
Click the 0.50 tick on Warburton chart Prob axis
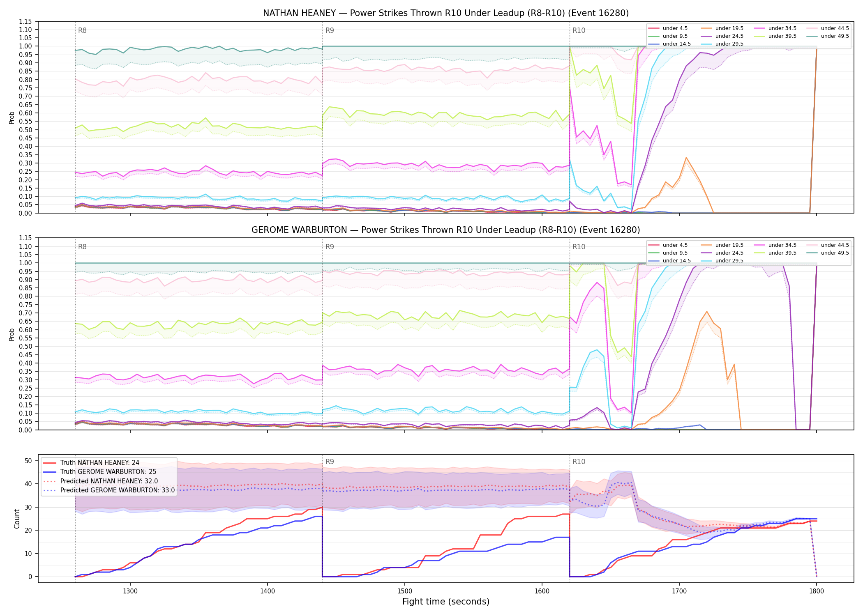pyautogui.click(x=25, y=347)
